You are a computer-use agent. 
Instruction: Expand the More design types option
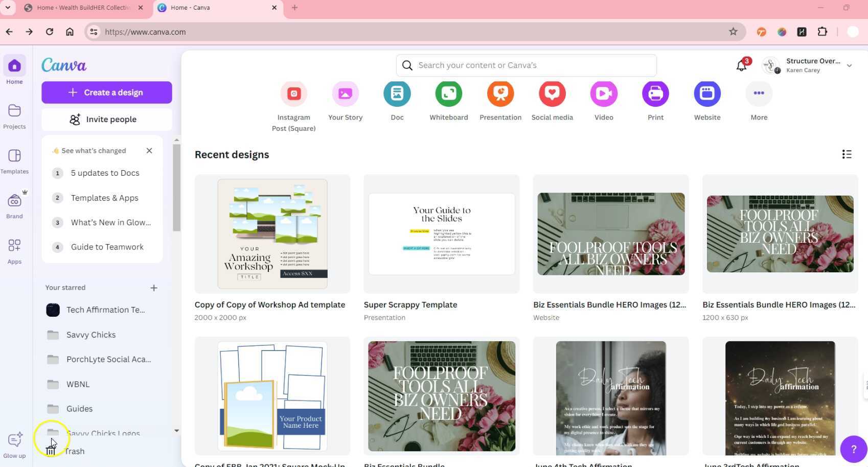(759, 94)
